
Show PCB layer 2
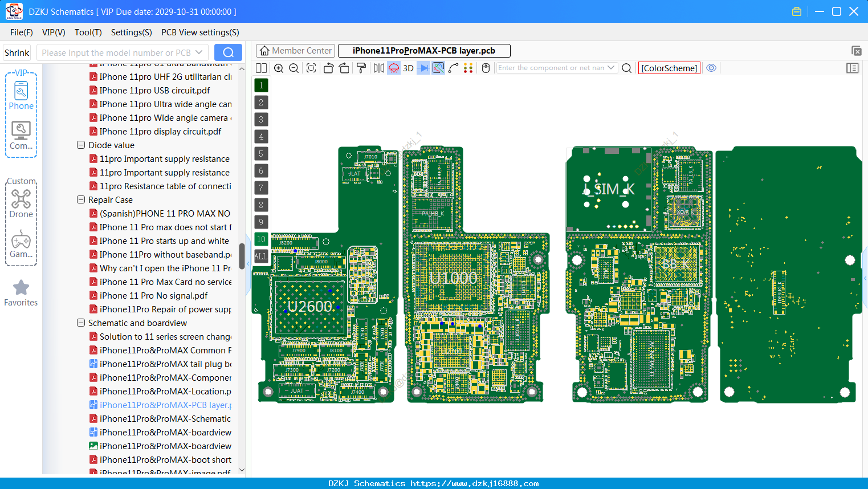(x=261, y=102)
